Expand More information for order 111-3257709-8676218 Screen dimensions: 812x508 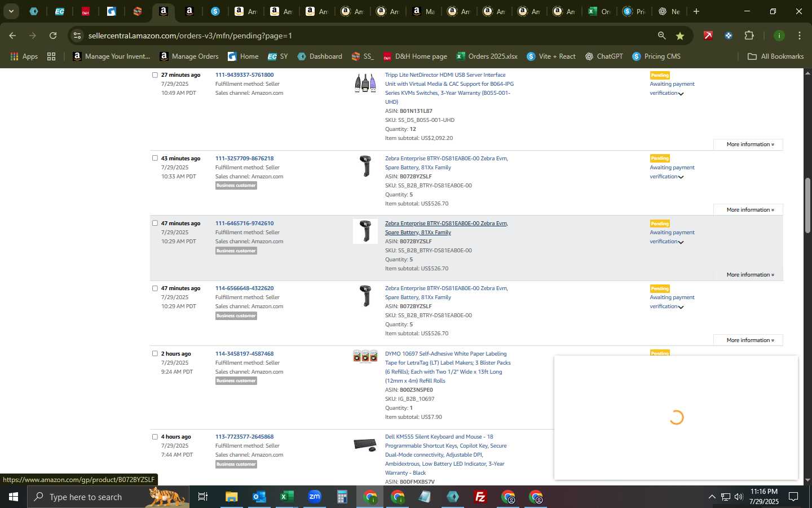click(748, 209)
